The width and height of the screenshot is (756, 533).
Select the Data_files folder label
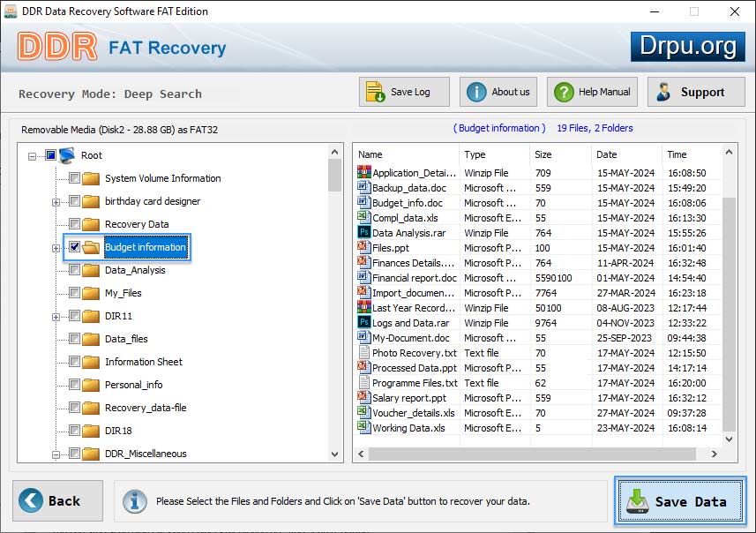(126, 339)
